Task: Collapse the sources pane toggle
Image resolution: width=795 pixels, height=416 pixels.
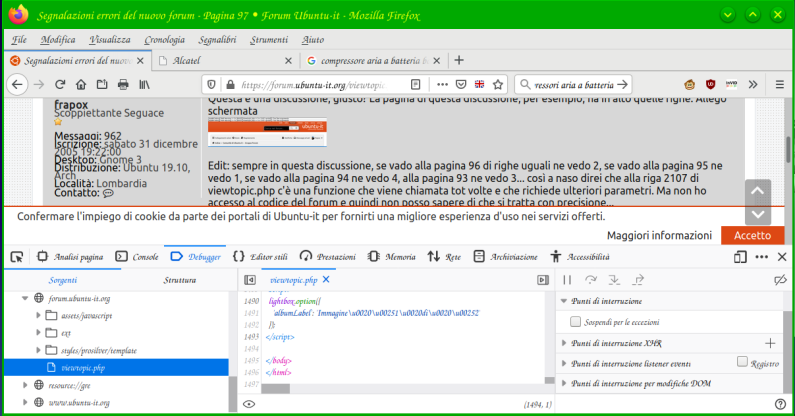Action: [x=250, y=280]
